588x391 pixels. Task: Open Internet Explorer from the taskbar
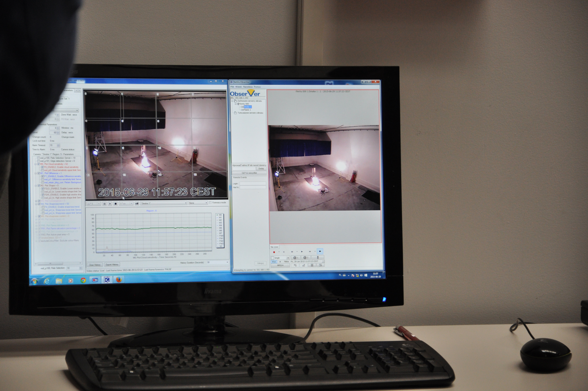pyautogui.click(x=47, y=281)
